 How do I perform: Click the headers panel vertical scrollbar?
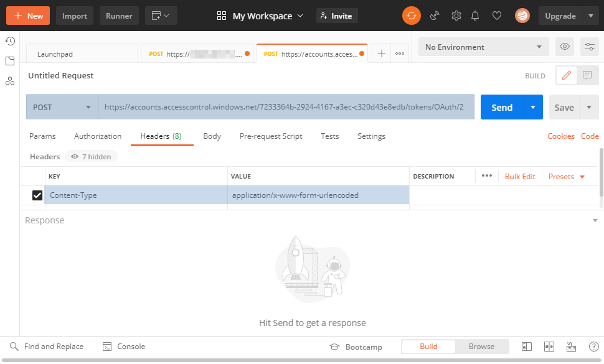(x=602, y=172)
